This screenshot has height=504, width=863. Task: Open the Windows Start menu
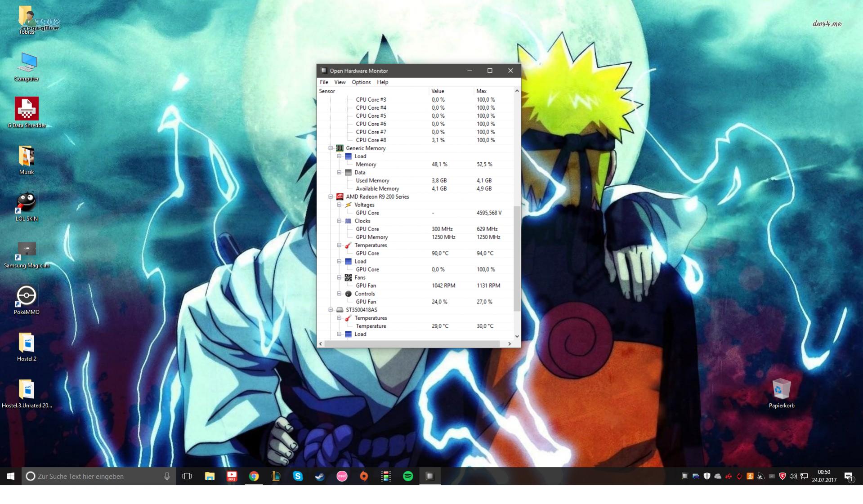coord(11,476)
